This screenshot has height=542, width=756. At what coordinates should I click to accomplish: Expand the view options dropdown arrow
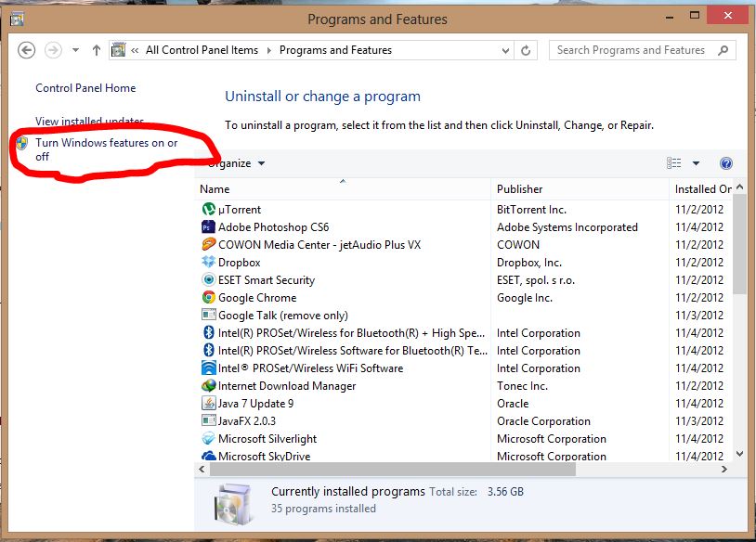coord(696,163)
